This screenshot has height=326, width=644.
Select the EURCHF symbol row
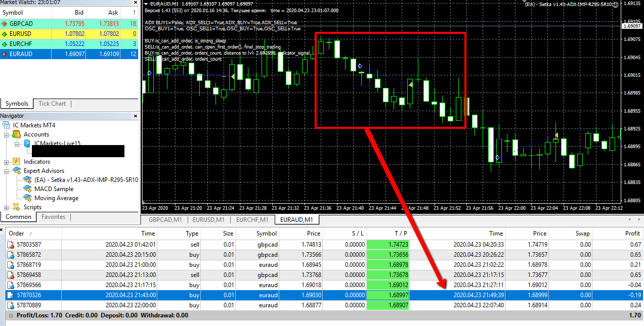[x=69, y=44]
